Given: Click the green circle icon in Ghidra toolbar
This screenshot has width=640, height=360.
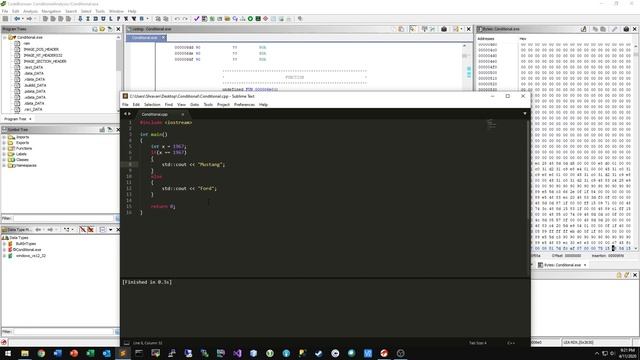Looking at the screenshot, I should click(x=250, y=19).
